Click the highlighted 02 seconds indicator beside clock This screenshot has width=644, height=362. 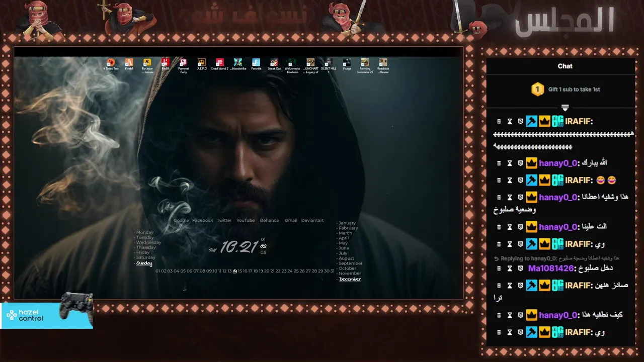[x=263, y=246]
